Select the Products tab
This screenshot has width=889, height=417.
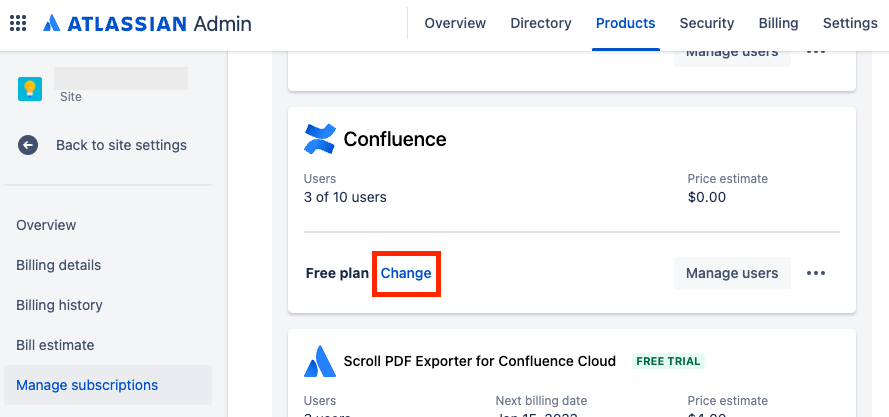click(625, 23)
